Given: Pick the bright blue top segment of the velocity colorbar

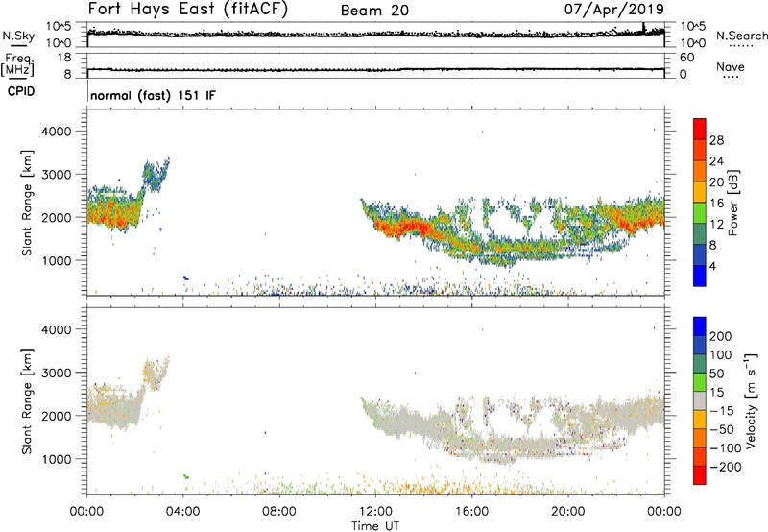Looking at the screenshot, I should point(700,326).
